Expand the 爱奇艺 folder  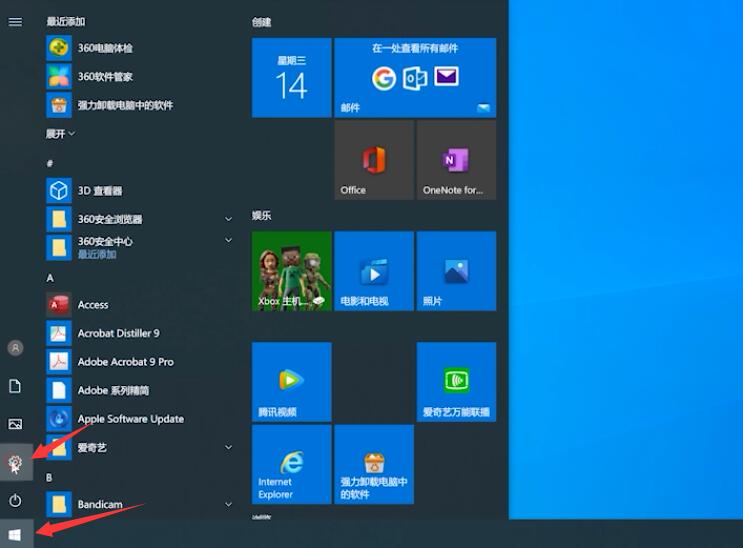tap(140, 447)
